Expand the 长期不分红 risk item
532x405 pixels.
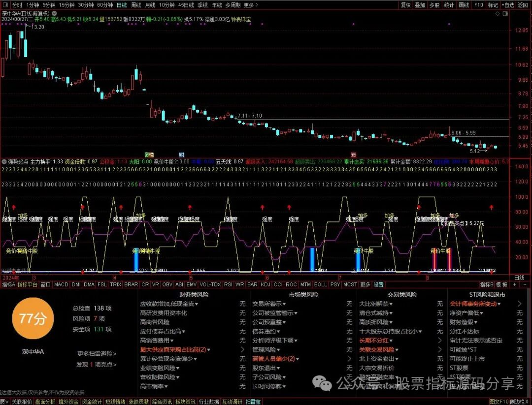pyautogui.click(x=376, y=340)
